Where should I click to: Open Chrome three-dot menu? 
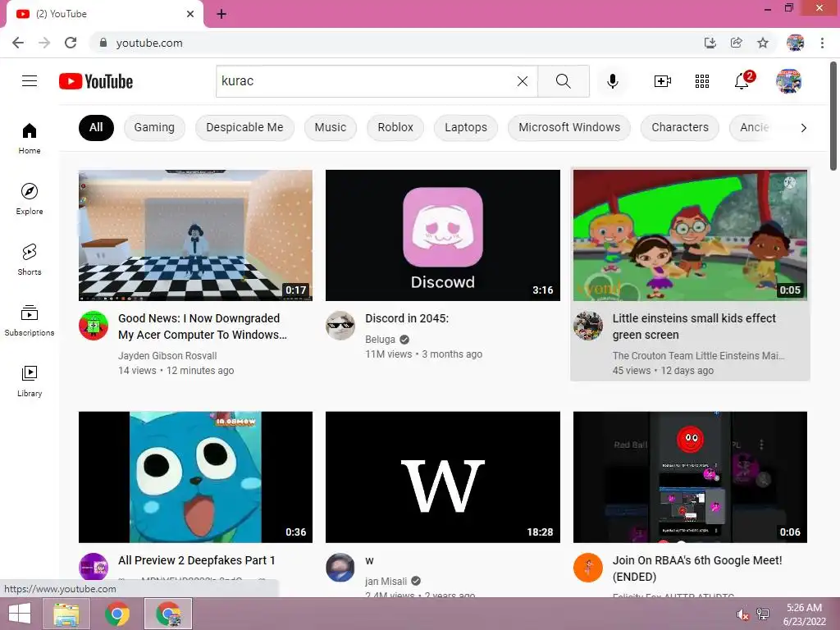tap(822, 43)
